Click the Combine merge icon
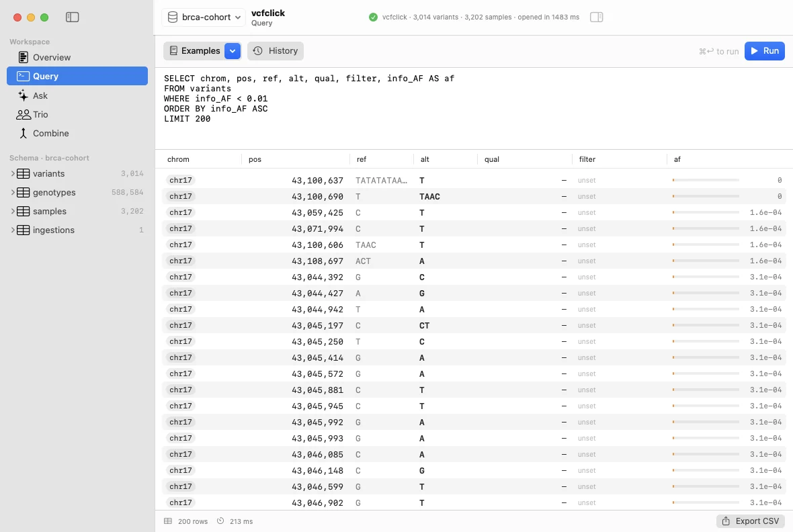This screenshot has width=793, height=532. 24,133
